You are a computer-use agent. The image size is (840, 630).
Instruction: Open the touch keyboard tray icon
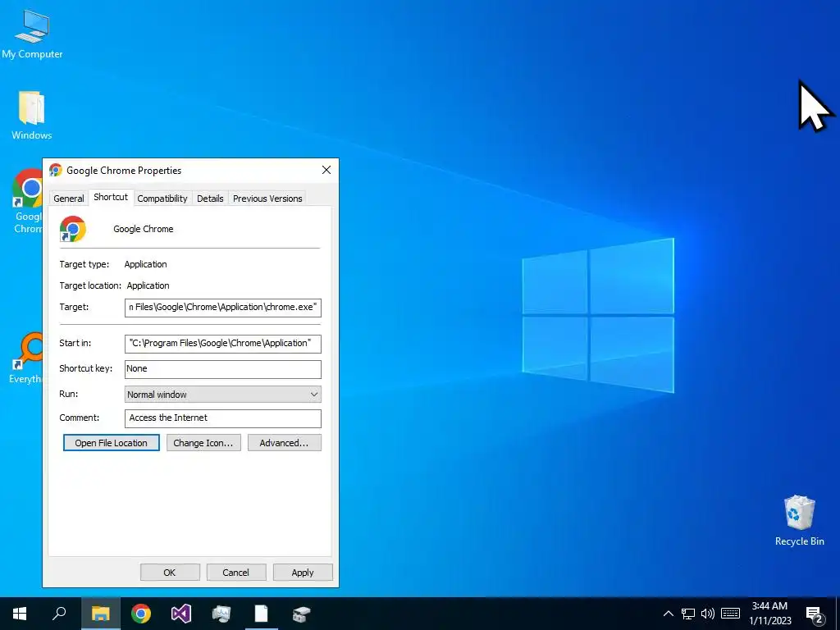[x=730, y=614]
